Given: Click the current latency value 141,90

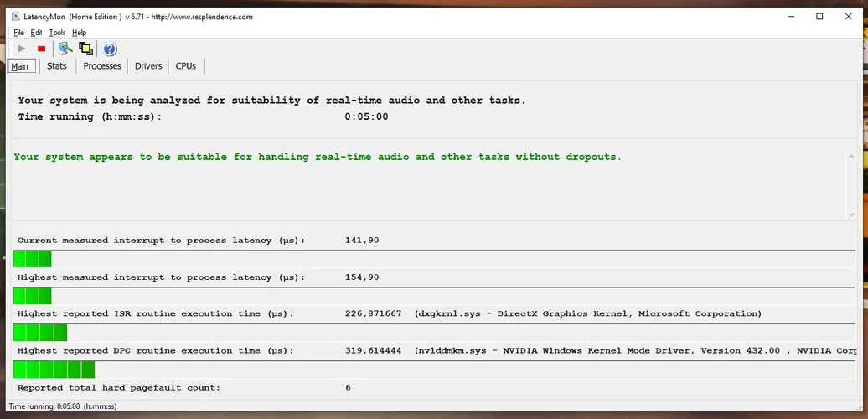Looking at the screenshot, I should 362,241.
